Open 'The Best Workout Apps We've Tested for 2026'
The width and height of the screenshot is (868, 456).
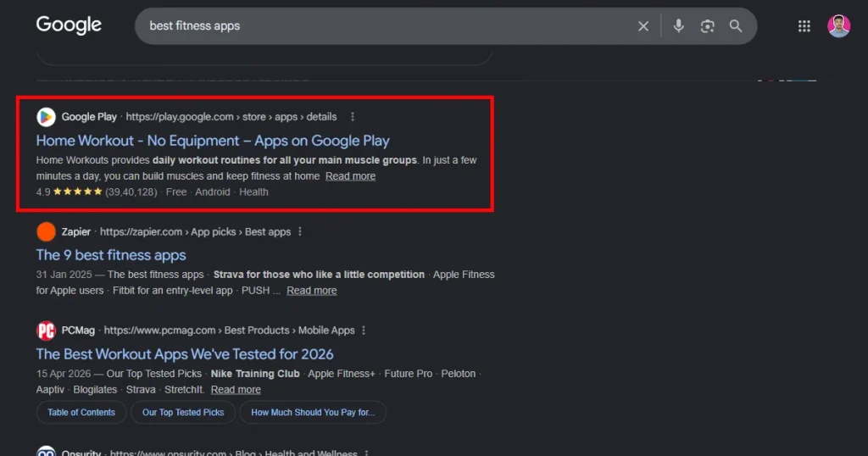(x=185, y=354)
